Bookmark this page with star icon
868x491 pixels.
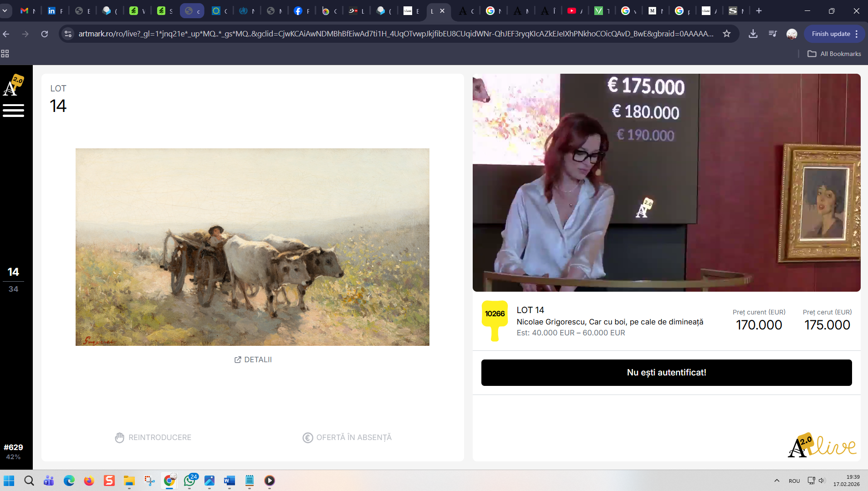point(727,34)
